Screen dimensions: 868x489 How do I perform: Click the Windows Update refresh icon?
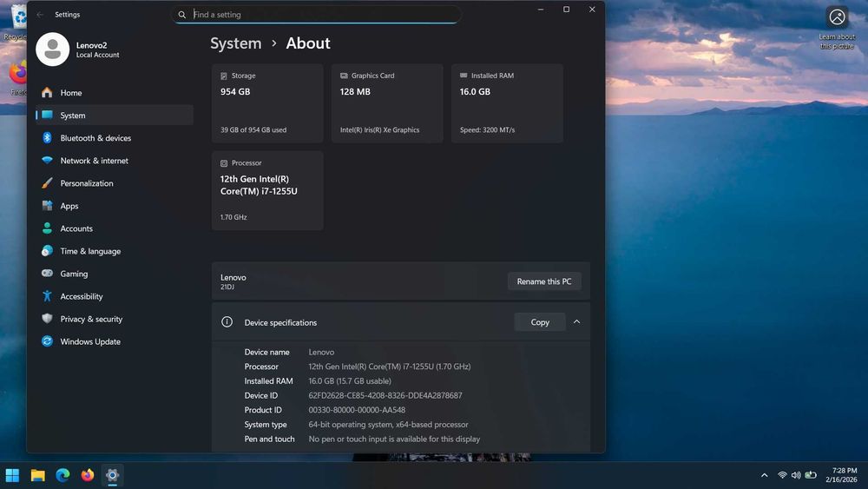click(47, 341)
